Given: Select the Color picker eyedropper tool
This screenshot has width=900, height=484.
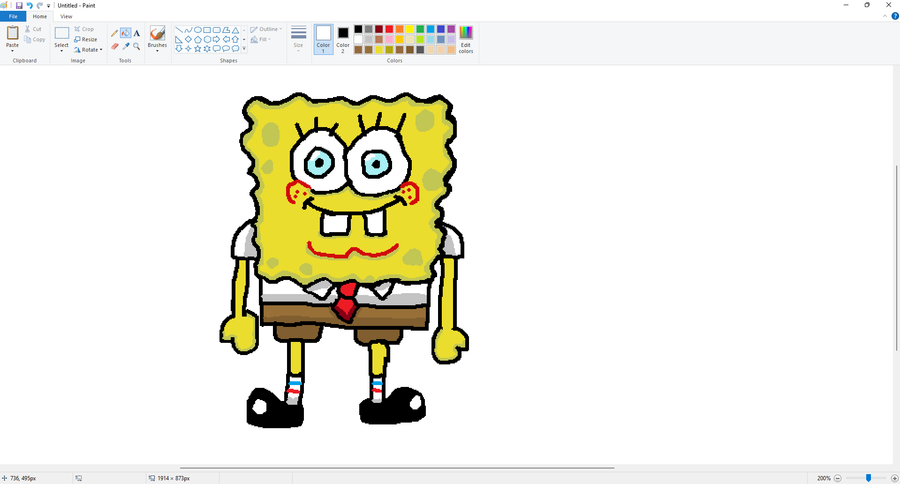Looking at the screenshot, I should (x=125, y=47).
